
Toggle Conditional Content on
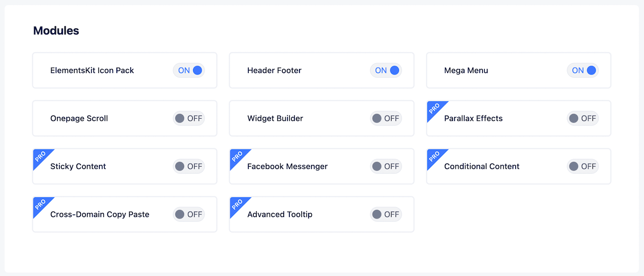(x=583, y=167)
